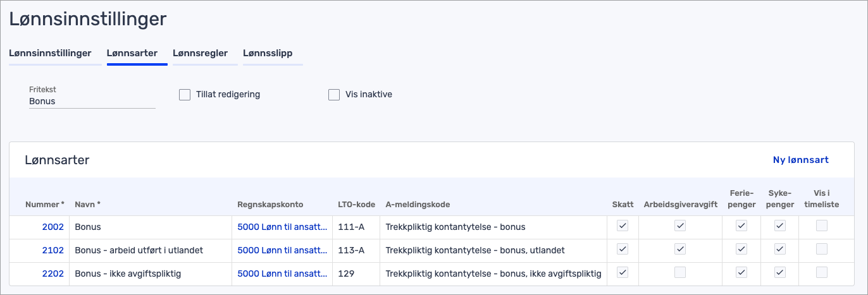Image resolution: width=868 pixels, height=295 pixels.
Task: Toggle Sykepenger checkbox for wage type 2002
Action: click(x=780, y=226)
